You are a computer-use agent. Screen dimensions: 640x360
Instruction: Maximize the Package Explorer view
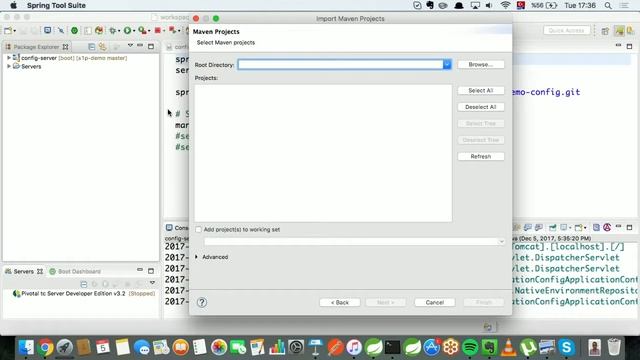click(151, 47)
